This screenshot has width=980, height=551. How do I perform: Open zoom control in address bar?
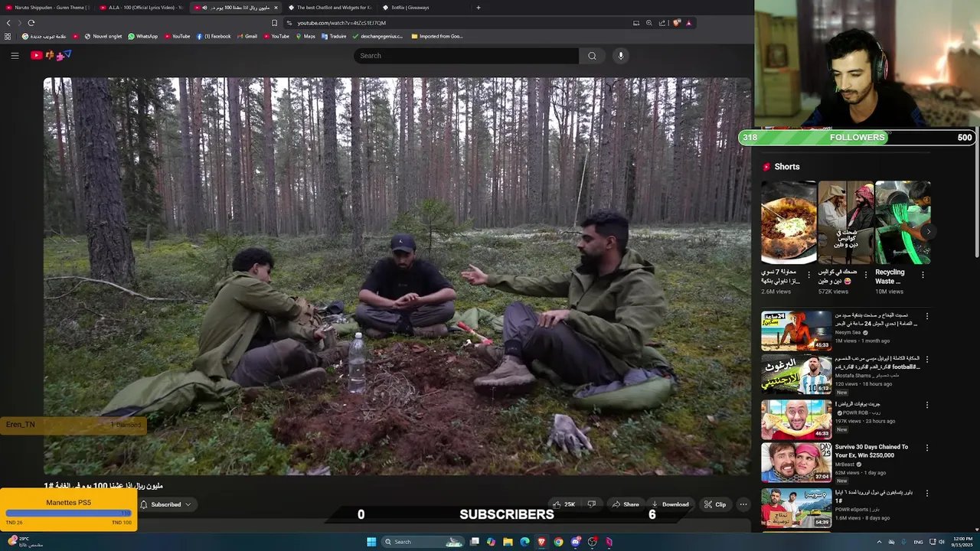click(649, 23)
